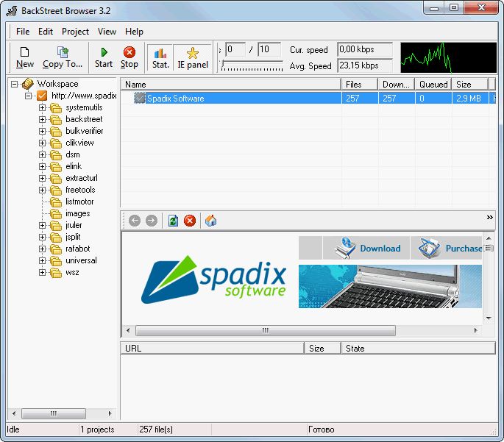Expand the wsz folder
The height and width of the screenshot is (442, 504).
42,272
